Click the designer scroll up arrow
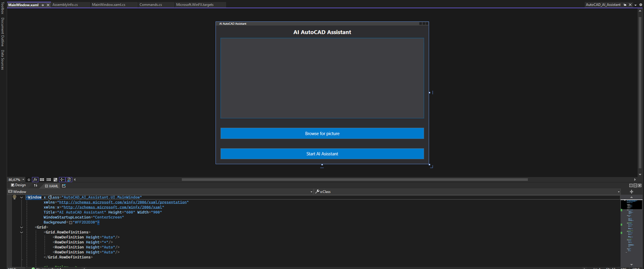The image size is (644, 269). pos(641,11)
